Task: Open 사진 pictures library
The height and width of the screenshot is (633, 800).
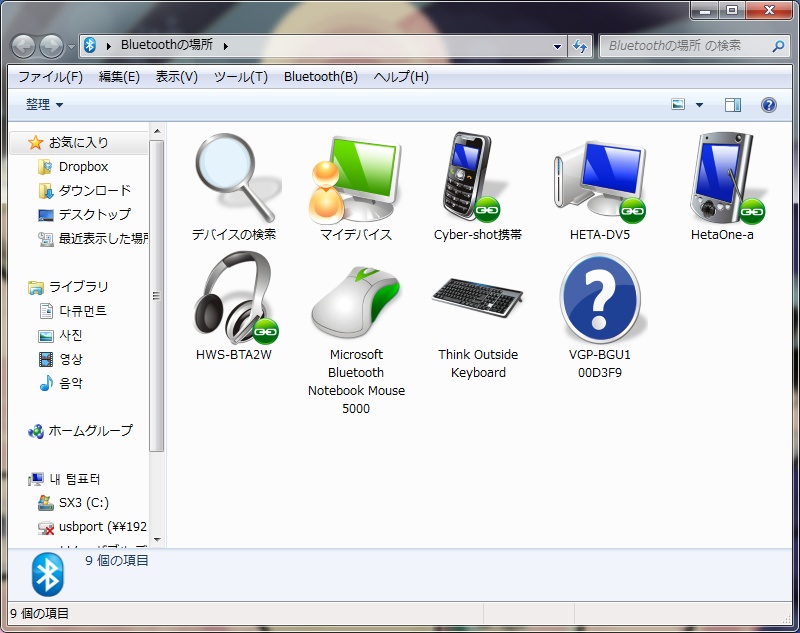Action: point(60,335)
